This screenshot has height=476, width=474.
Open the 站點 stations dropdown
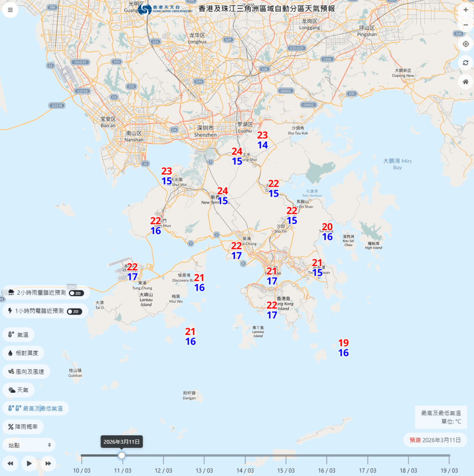[x=28, y=445]
